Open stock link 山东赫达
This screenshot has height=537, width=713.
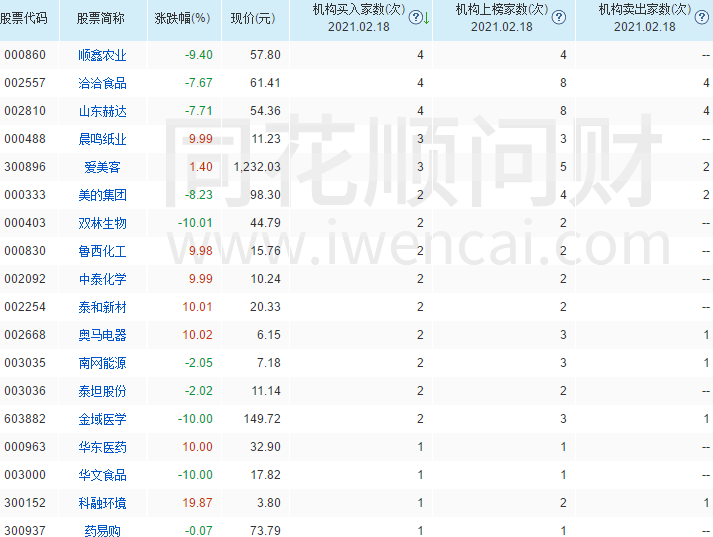102,111
